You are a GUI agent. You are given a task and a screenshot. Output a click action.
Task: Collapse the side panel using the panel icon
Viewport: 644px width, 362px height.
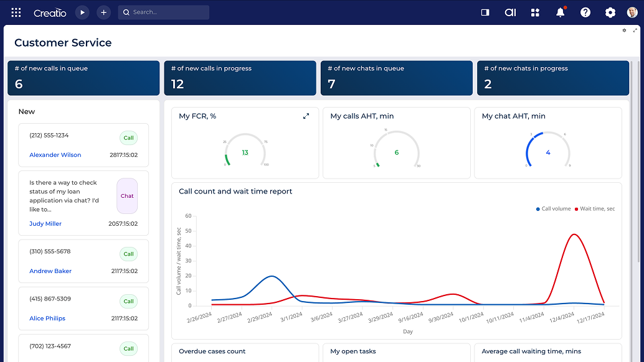coord(485,12)
